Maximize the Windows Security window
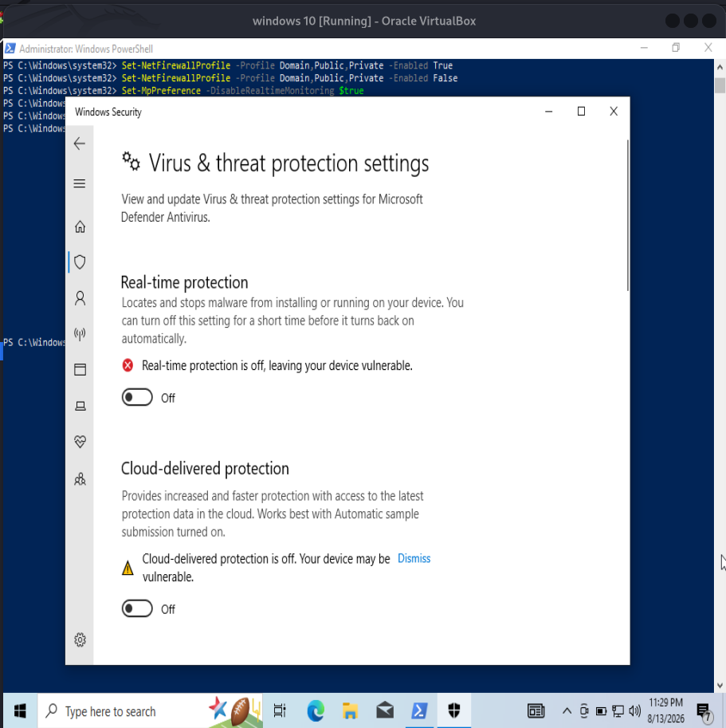This screenshot has width=726, height=728. (581, 112)
